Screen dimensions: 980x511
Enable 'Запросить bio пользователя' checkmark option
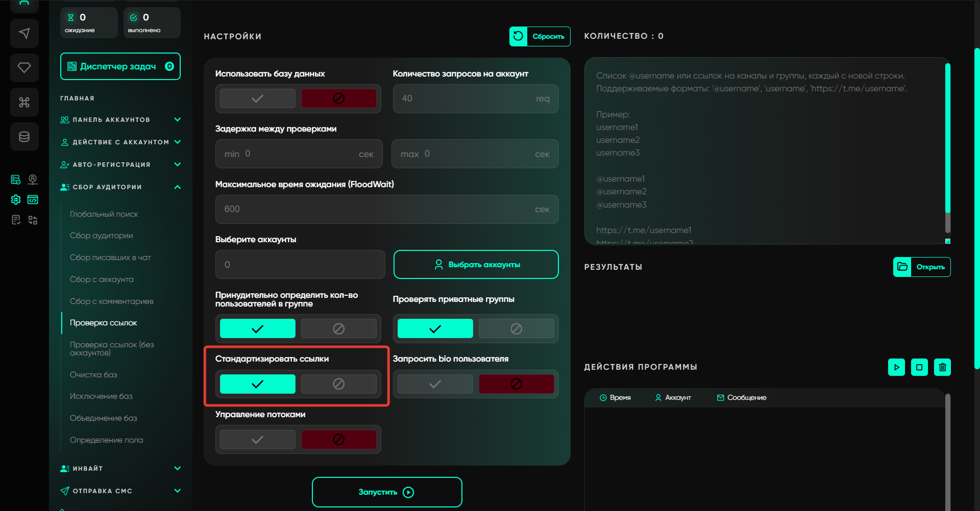pos(435,384)
